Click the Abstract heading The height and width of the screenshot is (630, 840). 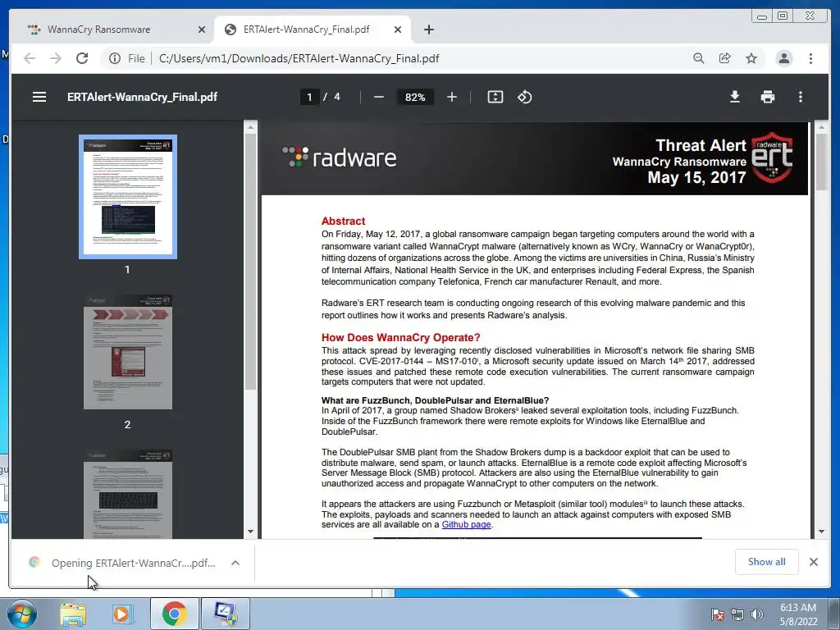(x=343, y=221)
